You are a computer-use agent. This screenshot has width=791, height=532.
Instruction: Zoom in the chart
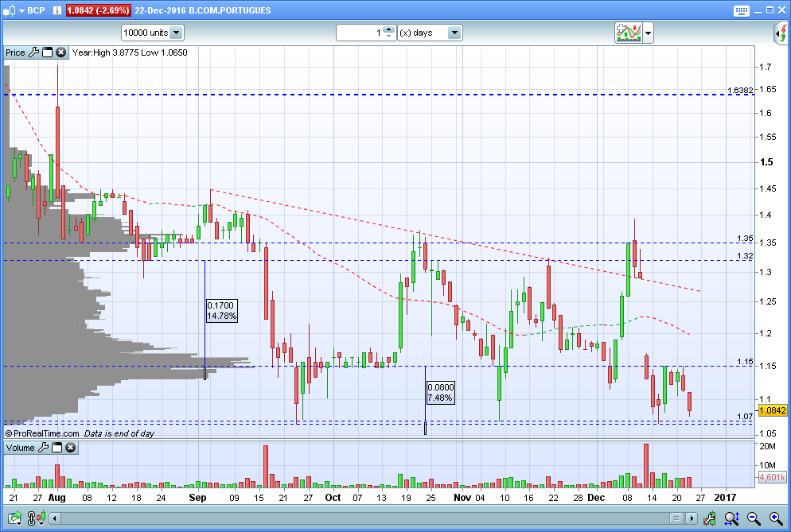coord(776,518)
